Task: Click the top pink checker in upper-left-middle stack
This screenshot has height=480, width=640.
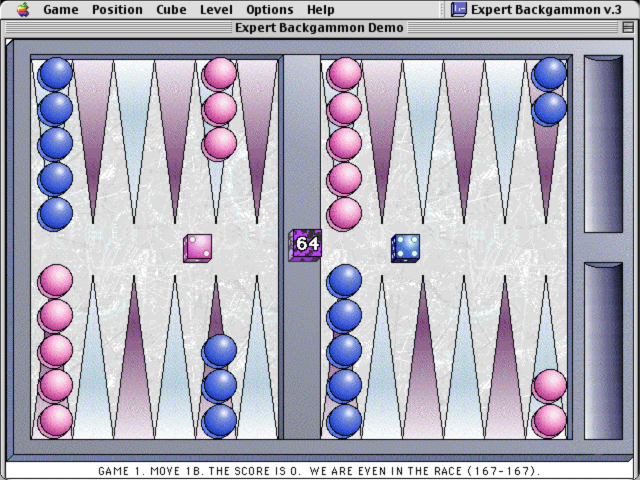Action: [220, 73]
